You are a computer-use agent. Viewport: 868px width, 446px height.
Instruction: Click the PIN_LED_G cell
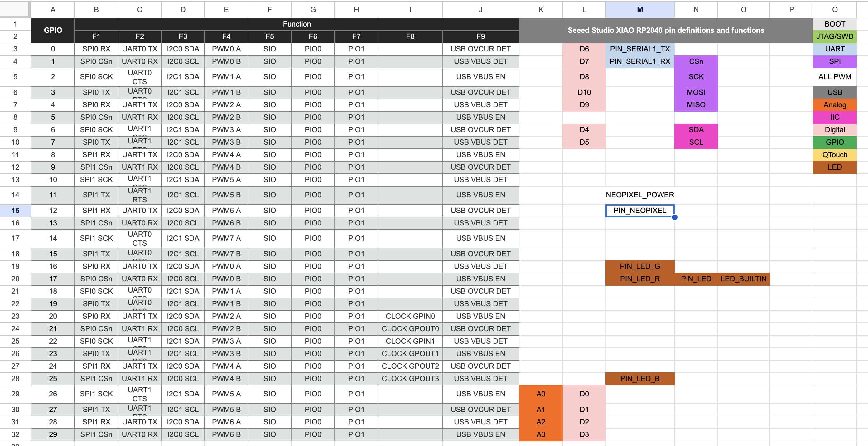click(639, 267)
